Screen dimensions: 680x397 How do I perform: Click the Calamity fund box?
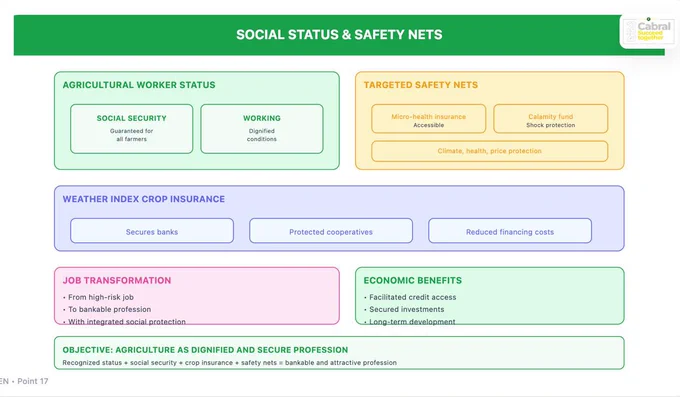click(x=551, y=118)
